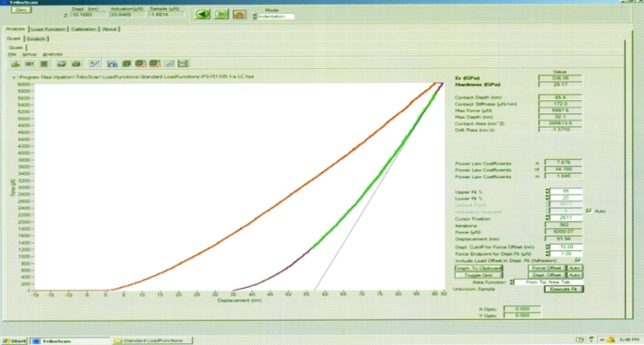Adjust the Upper Fit % stepper arrows
The image size is (644, 345).
click(547, 191)
